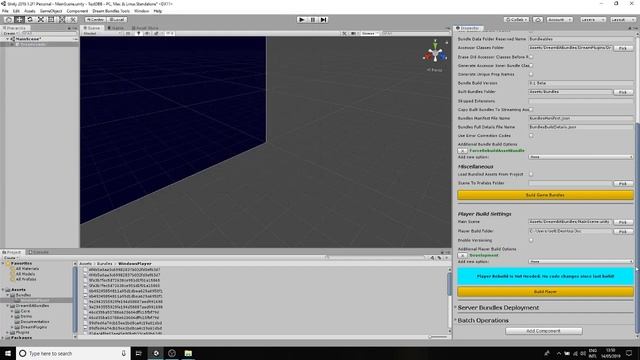Viewport: 640px width, 360px height.
Task: Remove Development build option with x
Action: point(462,256)
